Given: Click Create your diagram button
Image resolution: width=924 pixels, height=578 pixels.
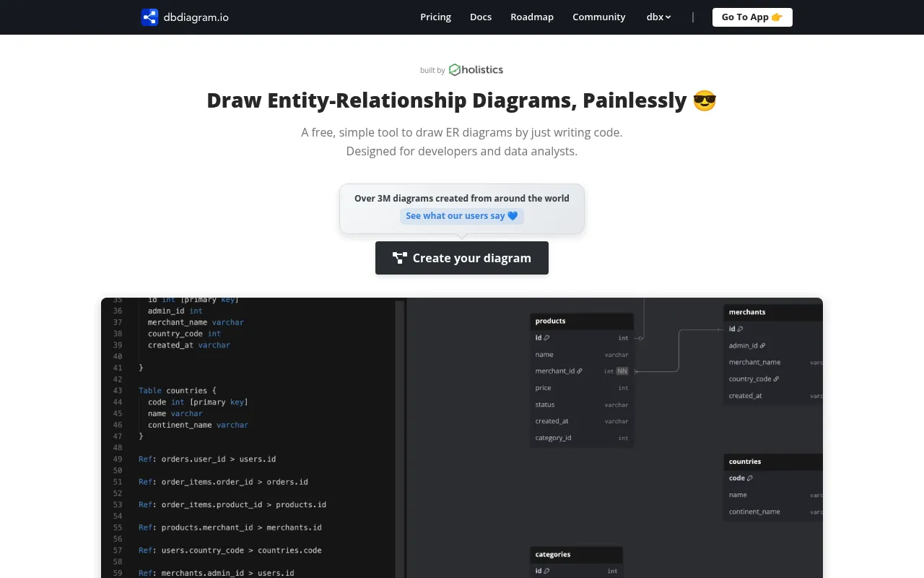Looking at the screenshot, I should coord(462,258).
